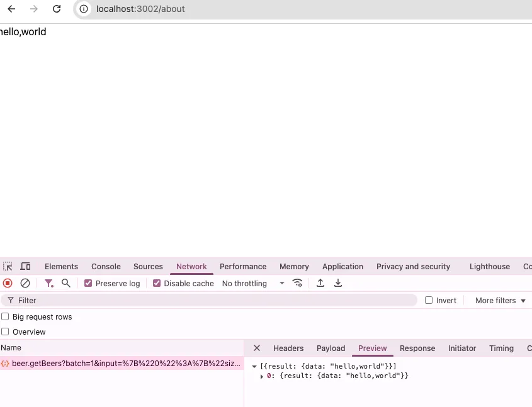The height and width of the screenshot is (407, 532).
Task: Switch to the Console tab
Action: click(106, 266)
